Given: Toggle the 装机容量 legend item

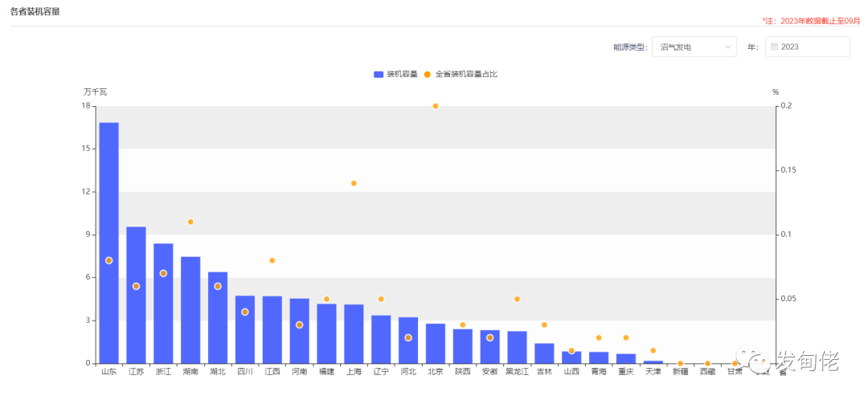Looking at the screenshot, I should click(x=395, y=74).
